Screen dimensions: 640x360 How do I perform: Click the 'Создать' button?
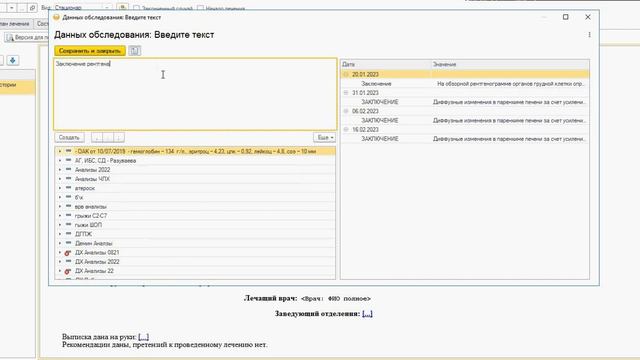coord(69,138)
